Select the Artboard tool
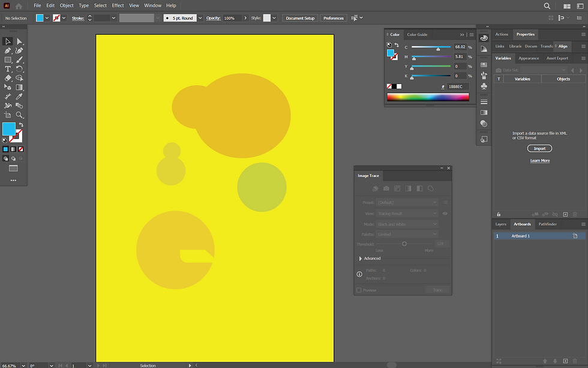 click(7, 115)
